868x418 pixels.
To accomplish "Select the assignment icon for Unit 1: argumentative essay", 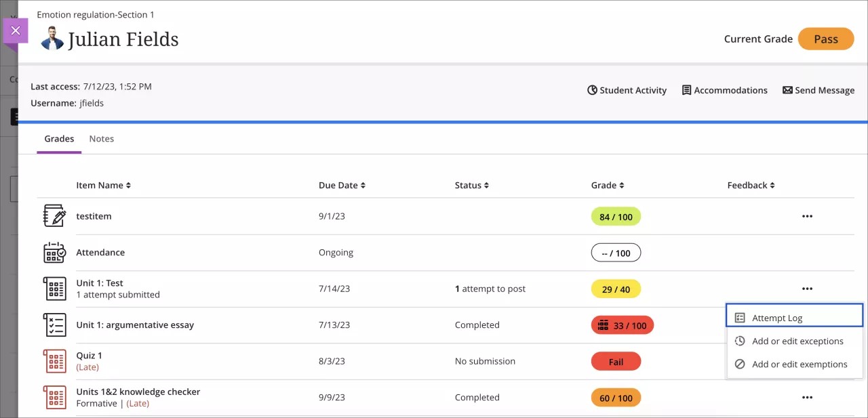I will (54, 325).
